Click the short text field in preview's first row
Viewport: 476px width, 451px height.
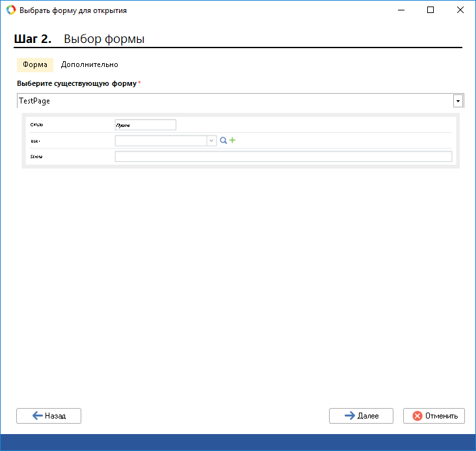[x=145, y=125]
